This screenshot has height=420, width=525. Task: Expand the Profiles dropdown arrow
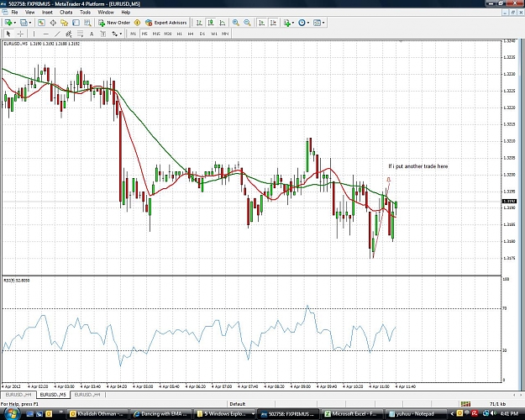point(30,23)
